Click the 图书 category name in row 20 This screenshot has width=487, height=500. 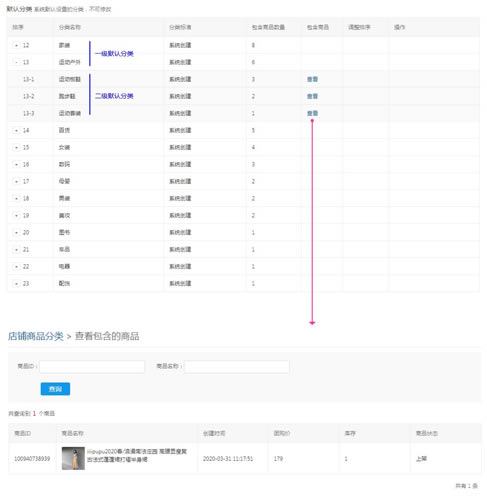(x=64, y=232)
